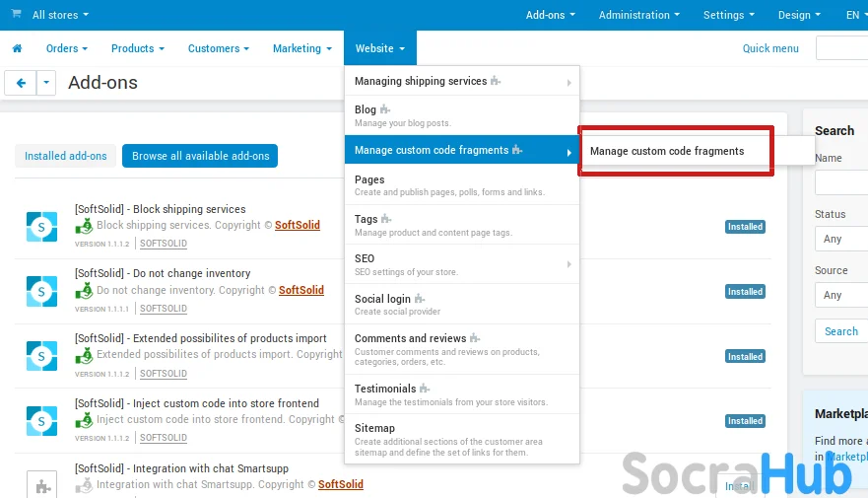Open the SoftSolid Block shipping services add-on icon
Image resolution: width=868 pixels, height=498 pixels.
click(41, 227)
